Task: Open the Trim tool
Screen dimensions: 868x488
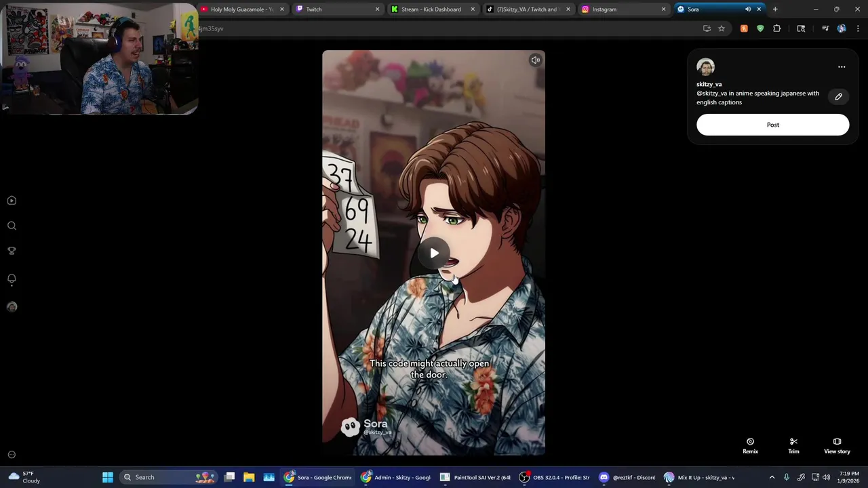Action: tap(793, 445)
